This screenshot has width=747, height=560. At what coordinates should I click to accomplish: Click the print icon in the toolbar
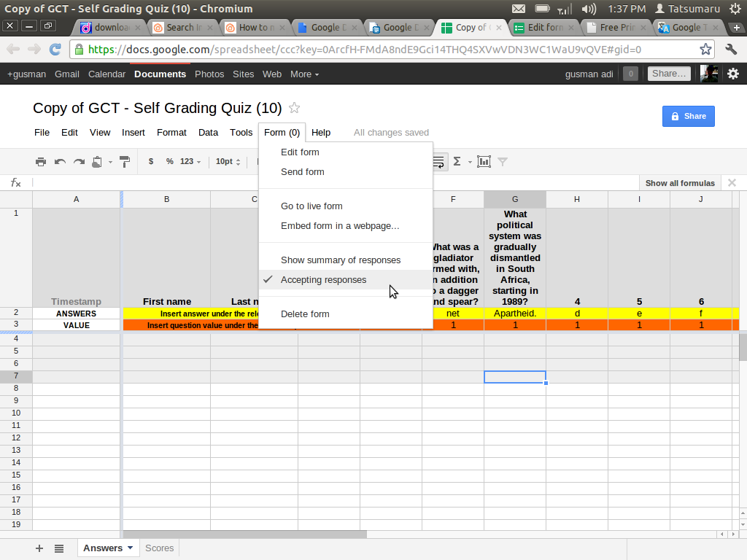point(41,162)
